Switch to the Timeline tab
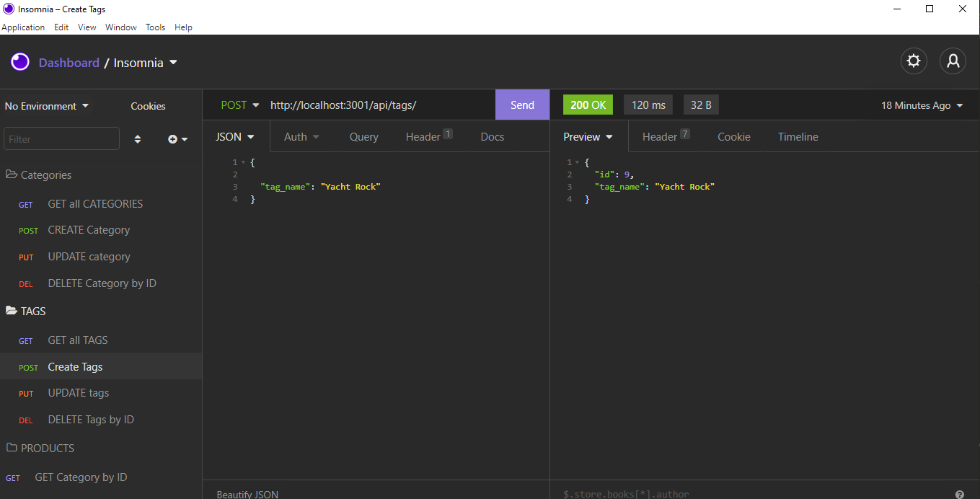This screenshot has width=980, height=499. [798, 136]
